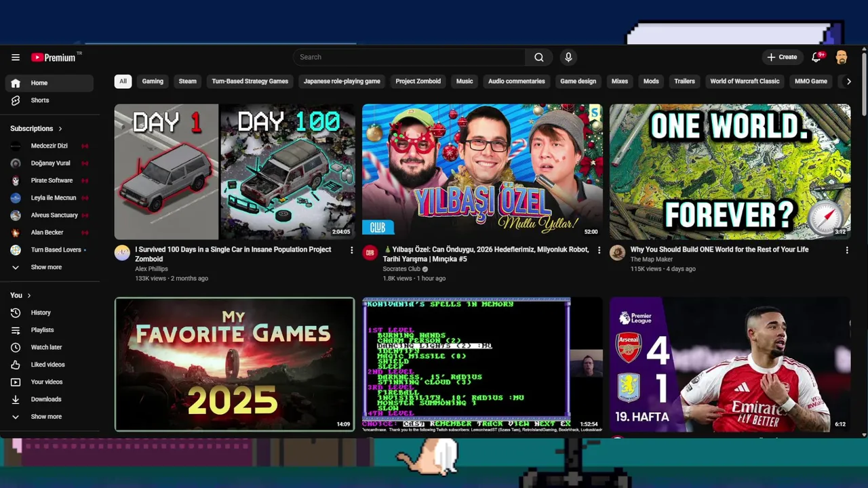
Task: Select the Gaming filter chip
Action: pos(153,81)
